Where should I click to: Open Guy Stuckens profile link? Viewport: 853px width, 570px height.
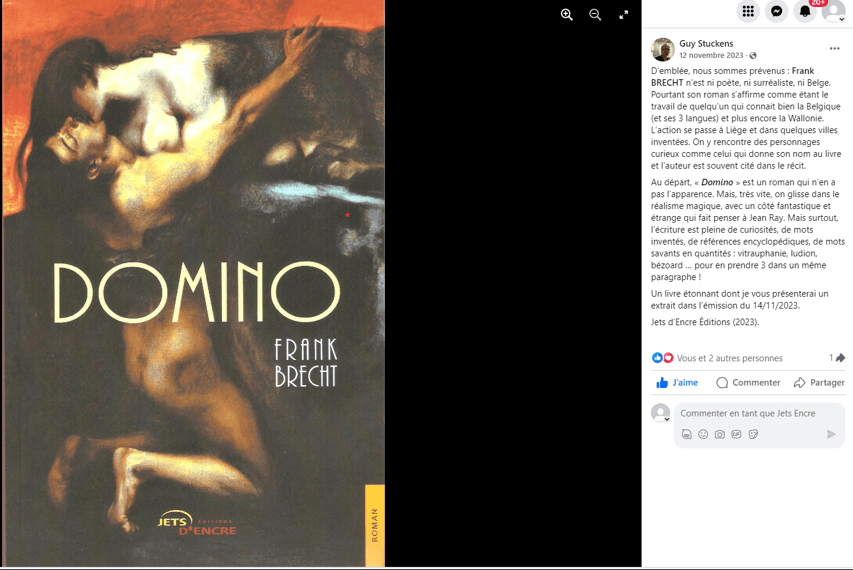click(706, 44)
